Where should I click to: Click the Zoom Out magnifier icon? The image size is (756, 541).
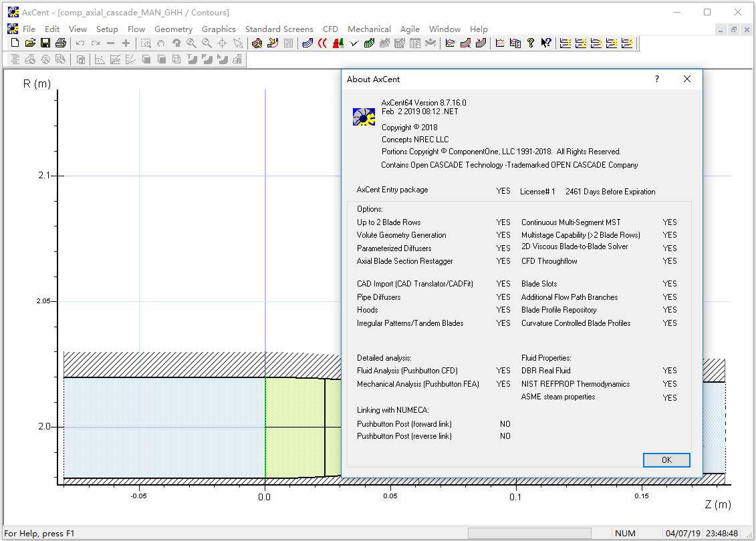(x=207, y=43)
